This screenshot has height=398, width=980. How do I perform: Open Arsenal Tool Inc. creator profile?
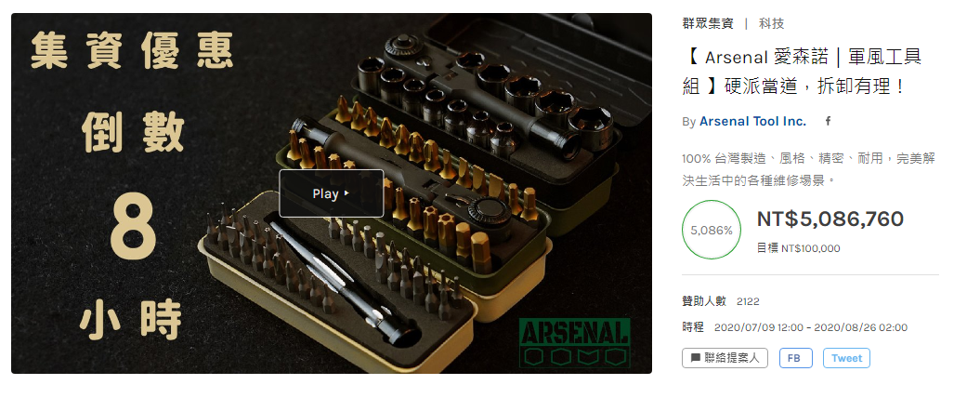752,122
